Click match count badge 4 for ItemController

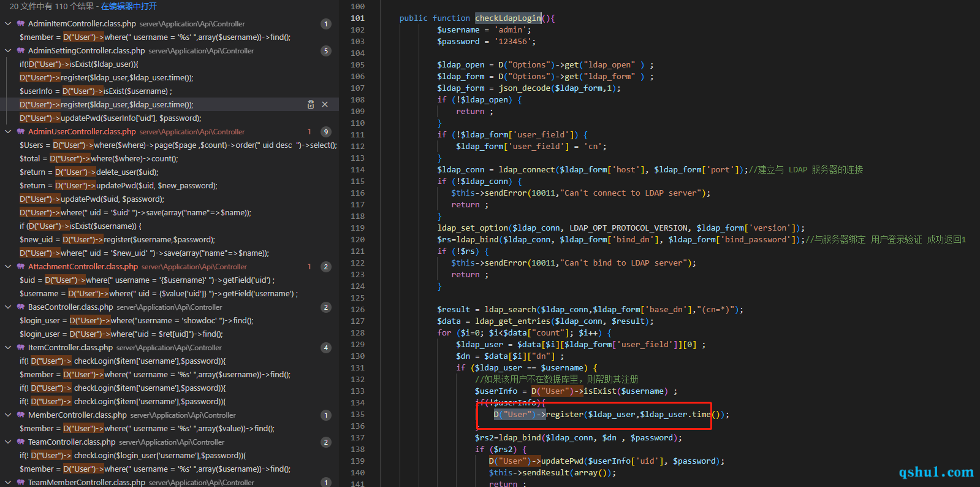pos(326,348)
